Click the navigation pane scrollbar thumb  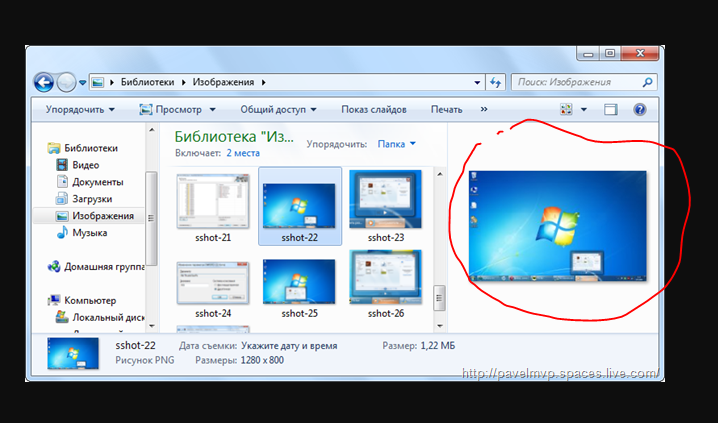click(152, 218)
